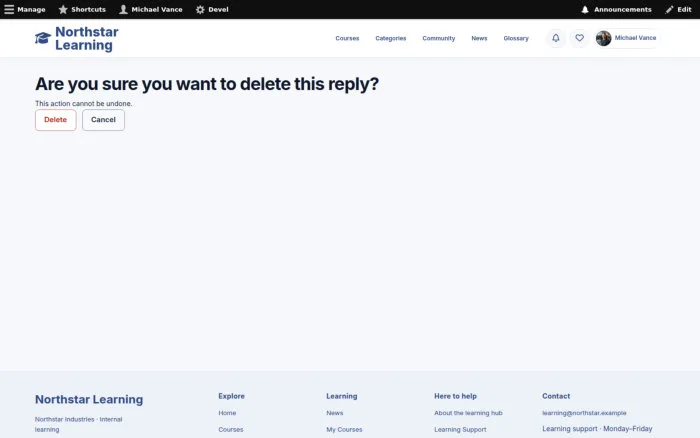700x438 pixels.
Task: Open Learning Support footer link
Action: tap(460, 430)
